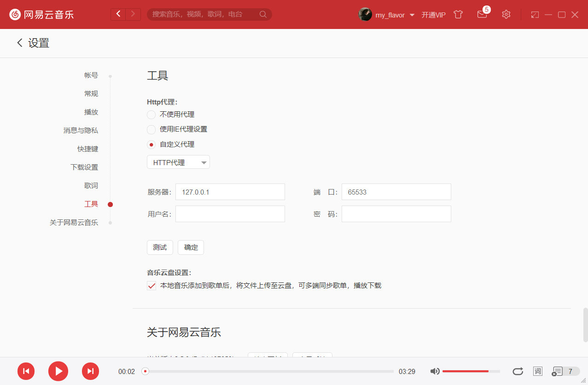Image resolution: width=588 pixels, height=385 pixels.
Task: Select 使用IE代理设置 radio button
Action: [x=151, y=129]
